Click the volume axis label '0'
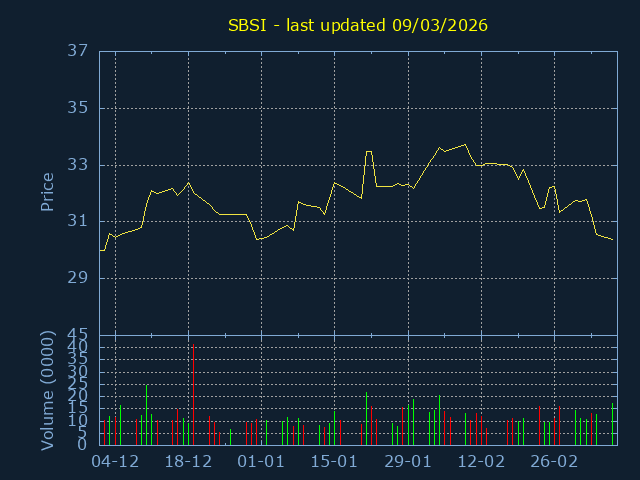 coord(82,444)
